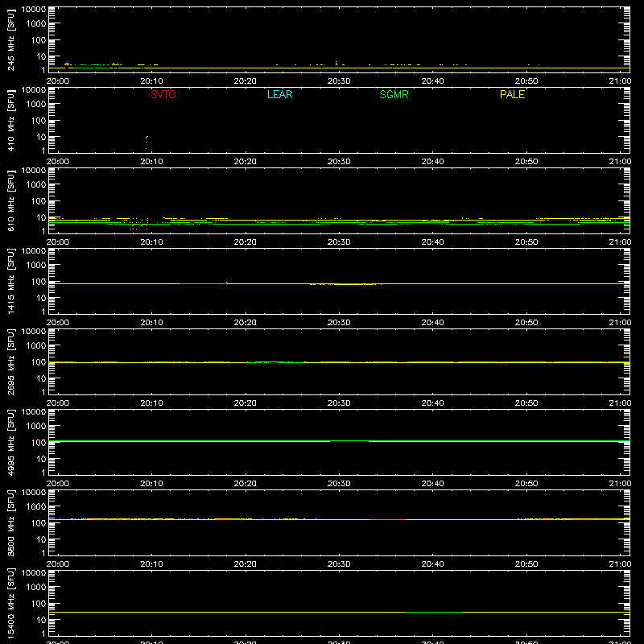Select the 2695 MHz [SFU] axis label
The height and width of the screenshot is (644, 644).
click(11, 361)
